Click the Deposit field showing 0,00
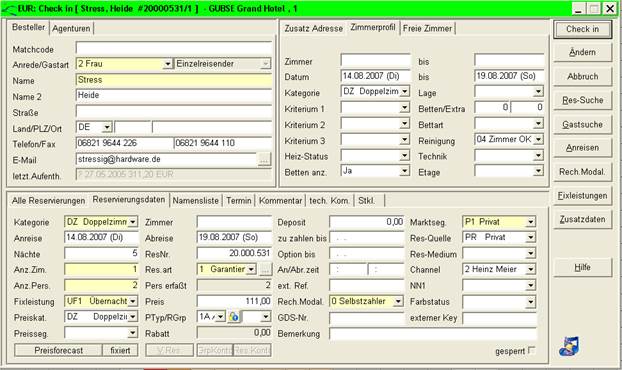 367,222
